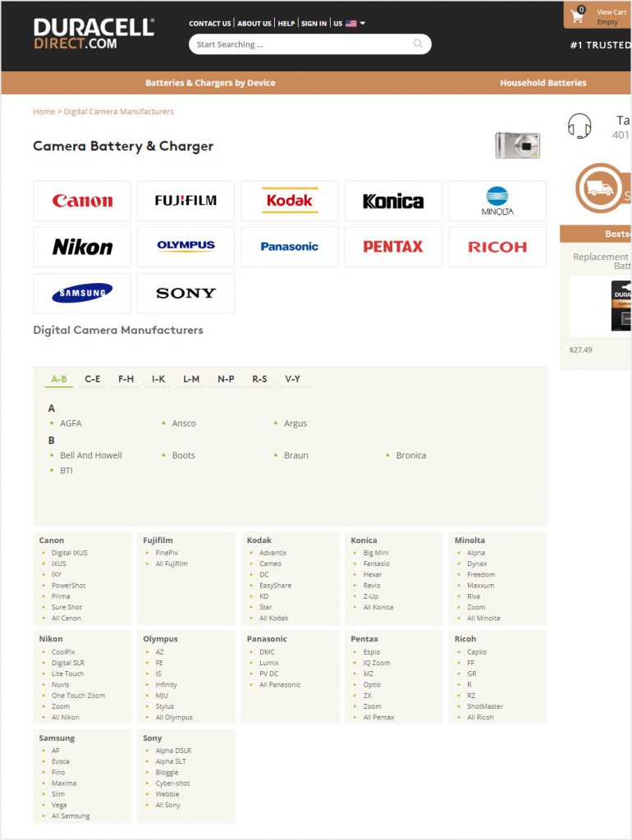The image size is (632, 840).
Task: Open Argus manufacturer link
Action: pos(295,423)
